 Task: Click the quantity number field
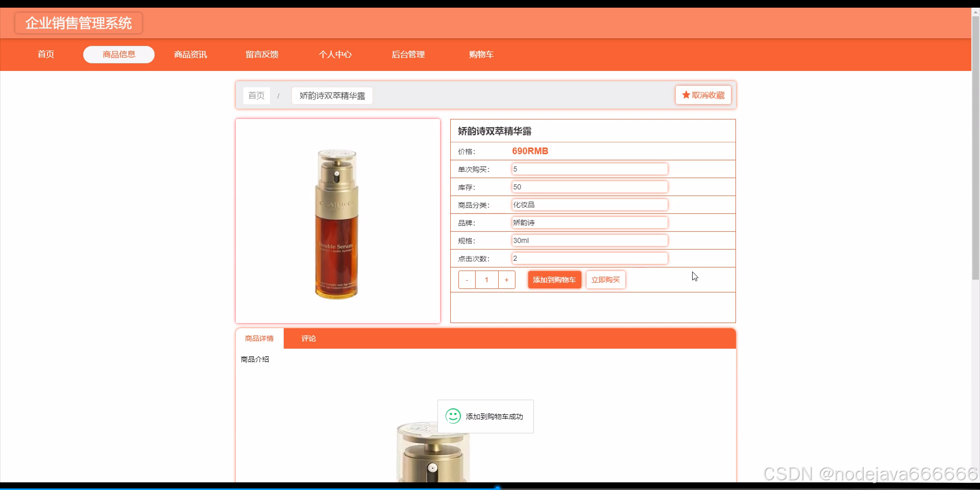click(486, 280)
